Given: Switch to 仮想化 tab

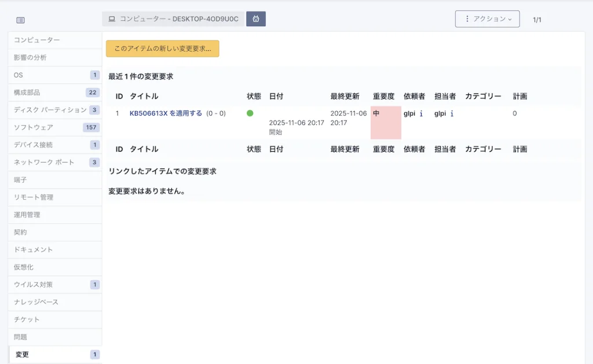Looking at the screenshot, I should click(55, 267).
